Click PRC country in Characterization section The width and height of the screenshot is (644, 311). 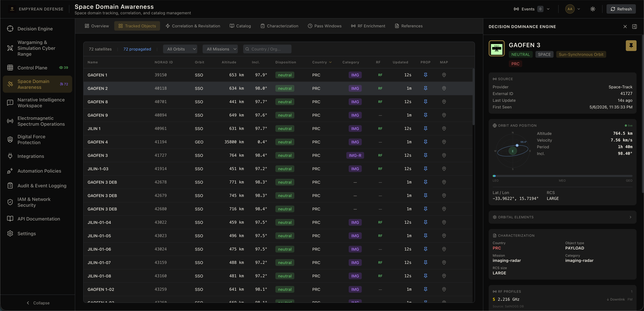(x=497, y=248)
